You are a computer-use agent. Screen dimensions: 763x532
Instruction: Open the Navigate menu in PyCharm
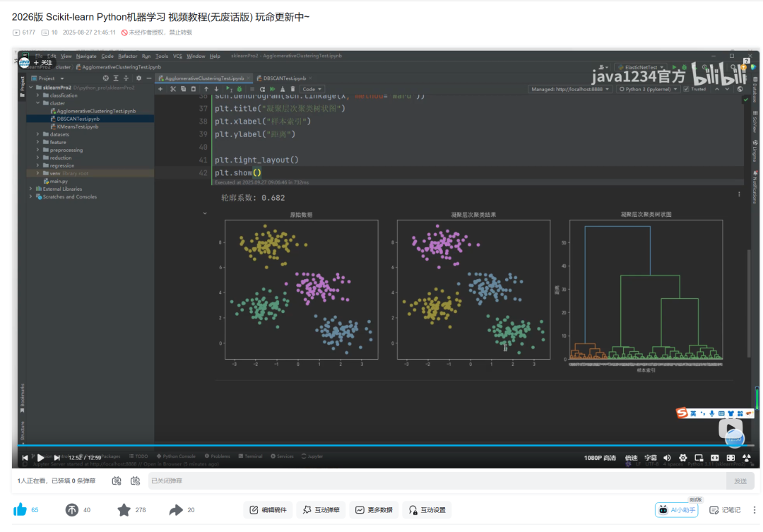86,56
